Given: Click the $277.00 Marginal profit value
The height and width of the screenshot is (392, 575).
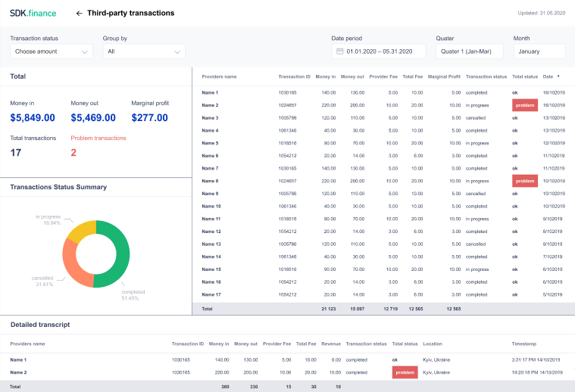Looking at the screenshot, I should [x=149, y=117].
